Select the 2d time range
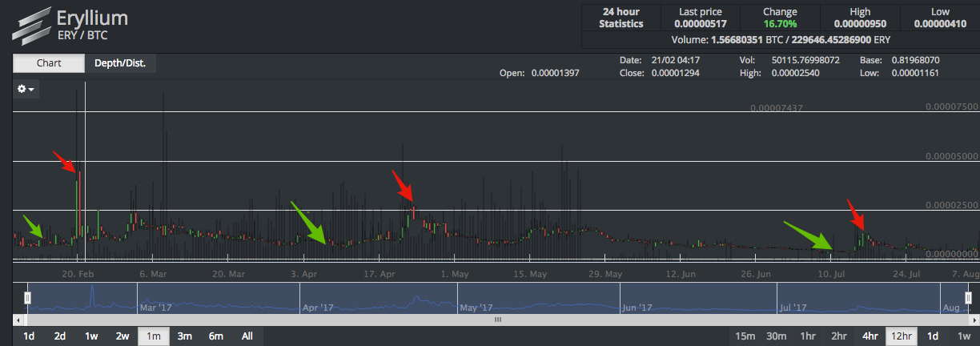 [x=60, y=336]
